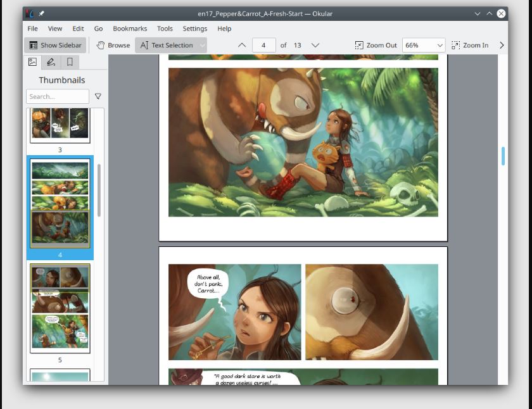Click the Zoom In button

[470, 45]
